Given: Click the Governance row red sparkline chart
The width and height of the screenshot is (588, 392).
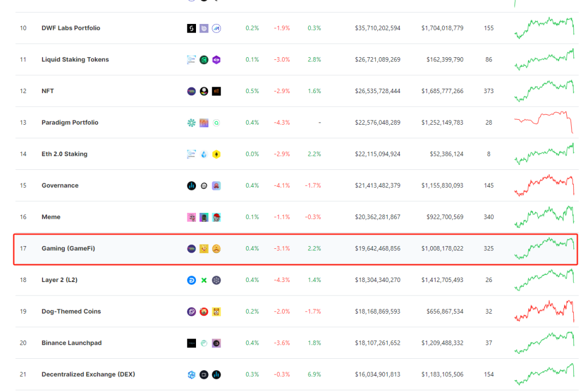Looking at the screenshot, I should tap(544, 185).
